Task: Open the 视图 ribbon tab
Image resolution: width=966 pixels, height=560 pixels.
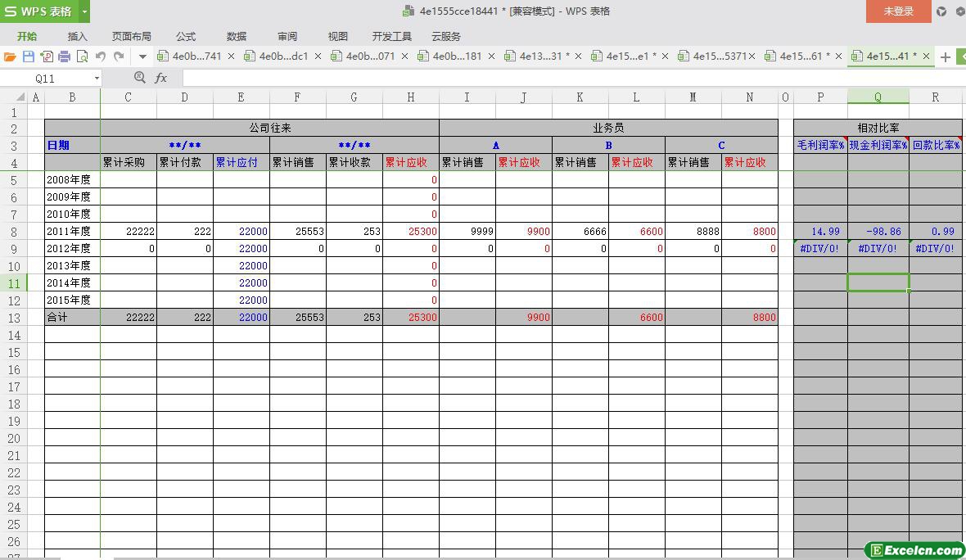Action: point(337,36)
